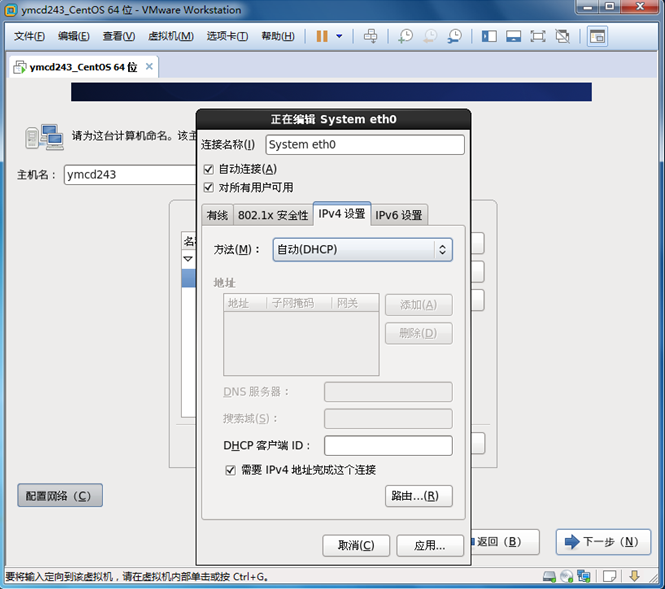Toggle the 自动连接(A) checkbox
This screenshot has width=665, height=589.
208,169
